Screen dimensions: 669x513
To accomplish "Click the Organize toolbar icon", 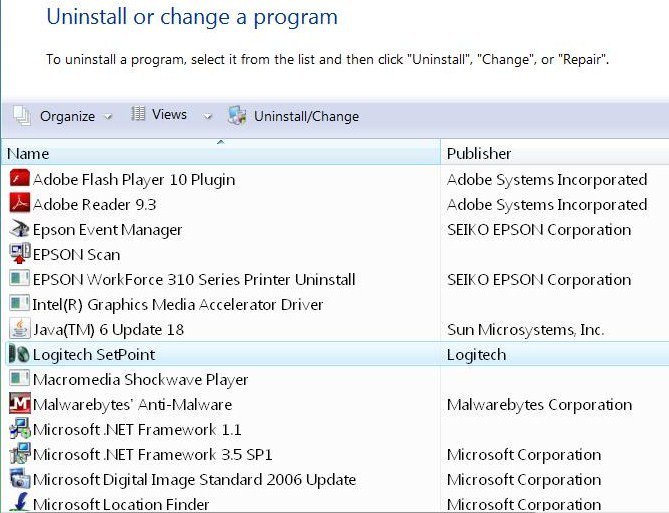I will pos(22,116).
